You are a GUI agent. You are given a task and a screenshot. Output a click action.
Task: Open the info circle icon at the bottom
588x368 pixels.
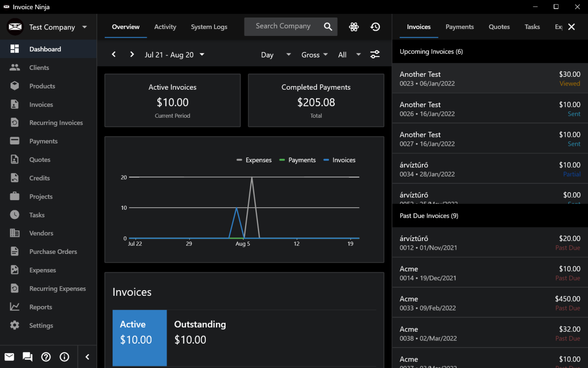pyautogui.click(x=64, y=357)
